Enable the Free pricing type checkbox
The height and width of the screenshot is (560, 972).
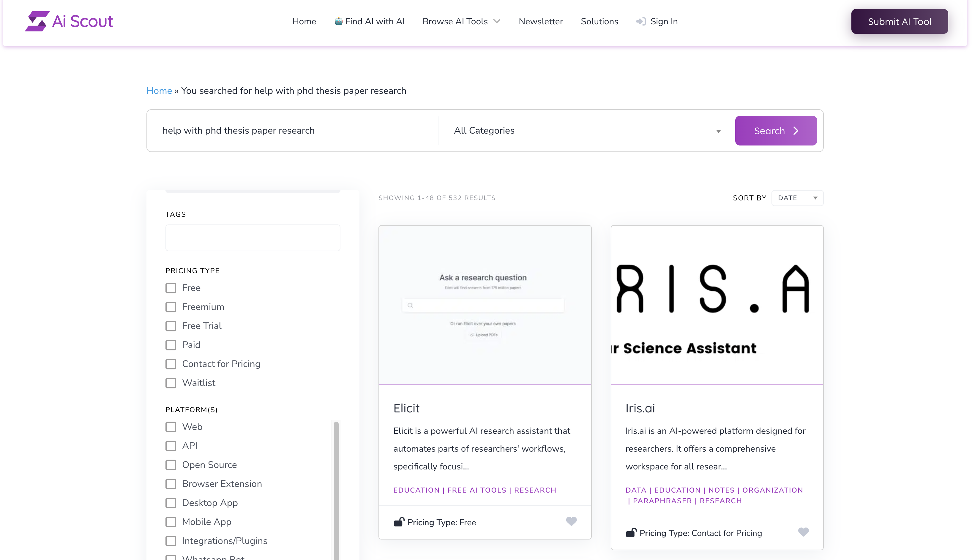tap(171, 288)
